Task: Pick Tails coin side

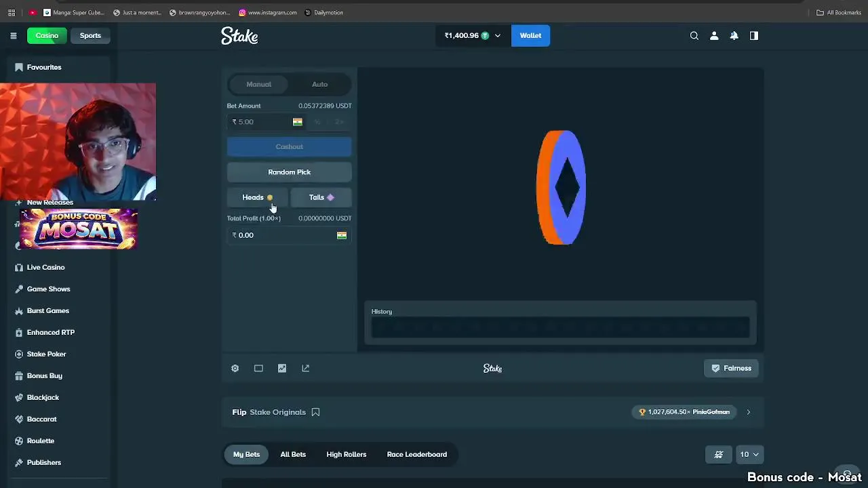Action: click(x=321, y=197)
